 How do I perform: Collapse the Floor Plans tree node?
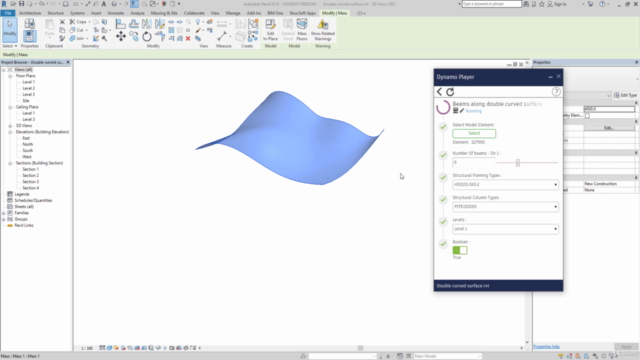click(x=10, y=76)
